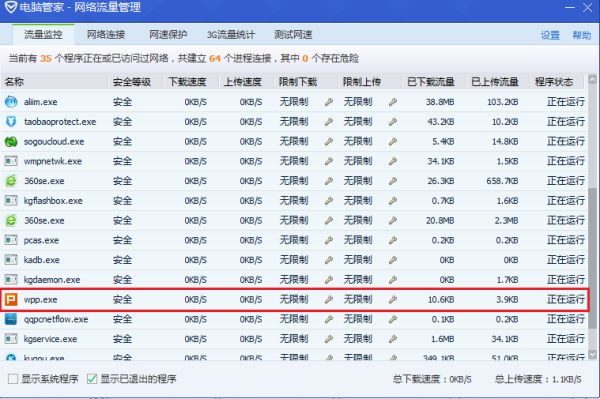Uncheck the 显示已退出的程序 checkbox
The image size is (600, 399).
[x=92, y=379]
